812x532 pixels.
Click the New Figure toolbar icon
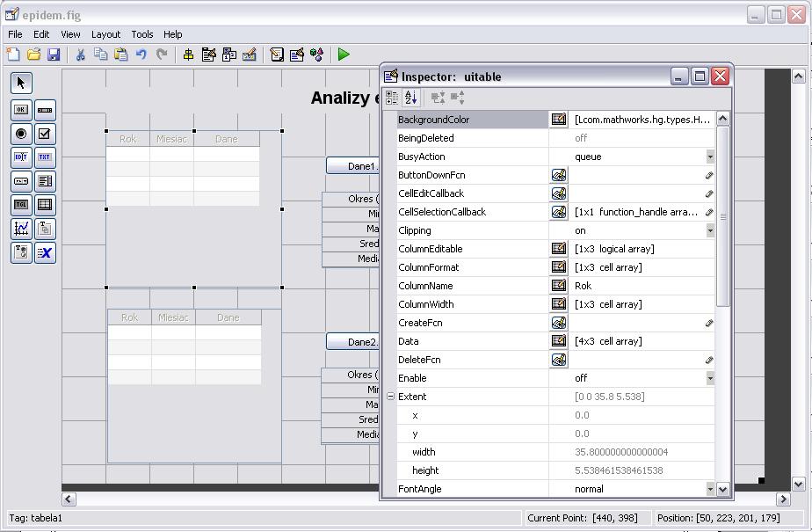point(13,54)
